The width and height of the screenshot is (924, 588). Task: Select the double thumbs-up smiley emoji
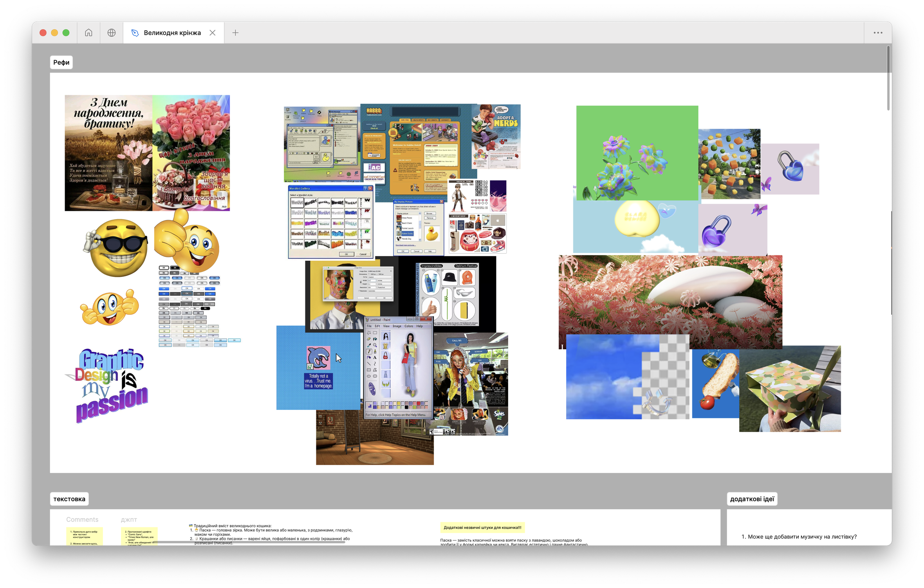[110, 307]
